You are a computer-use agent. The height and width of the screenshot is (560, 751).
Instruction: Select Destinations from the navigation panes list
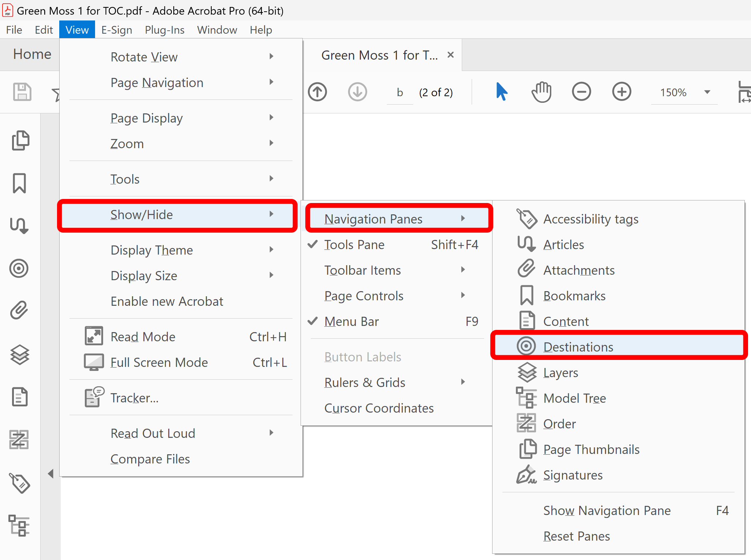pos(578,347)
